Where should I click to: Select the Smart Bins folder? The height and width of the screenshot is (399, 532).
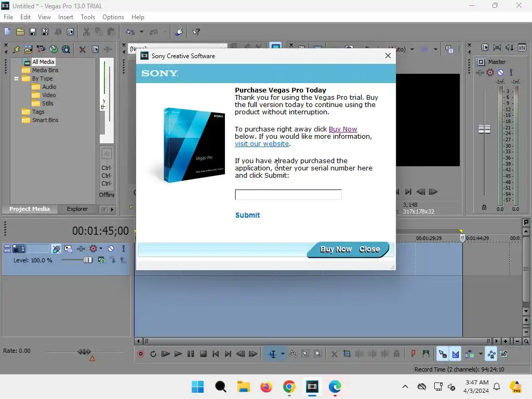pos(45,120)
